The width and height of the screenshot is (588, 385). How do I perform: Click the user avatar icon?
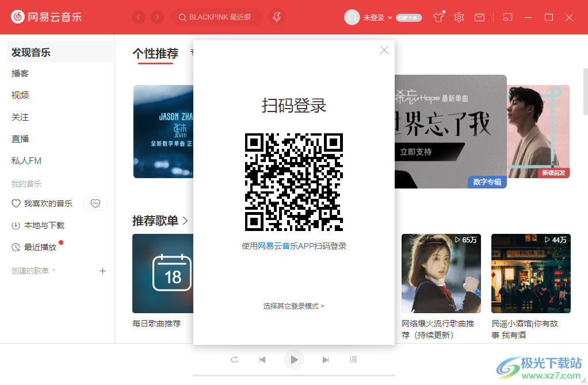click(352, 17)
